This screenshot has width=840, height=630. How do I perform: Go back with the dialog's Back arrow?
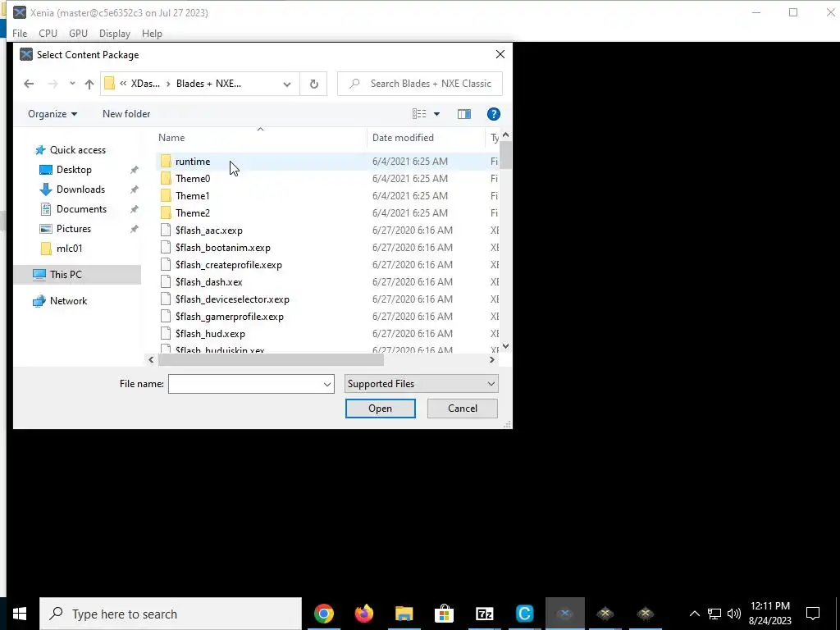tap(29, 84)
